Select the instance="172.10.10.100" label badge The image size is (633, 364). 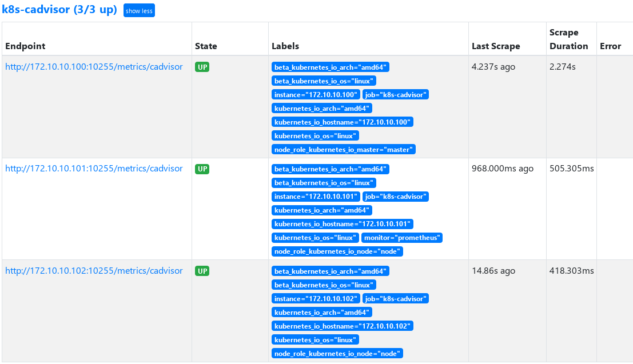tap(316, 94)
